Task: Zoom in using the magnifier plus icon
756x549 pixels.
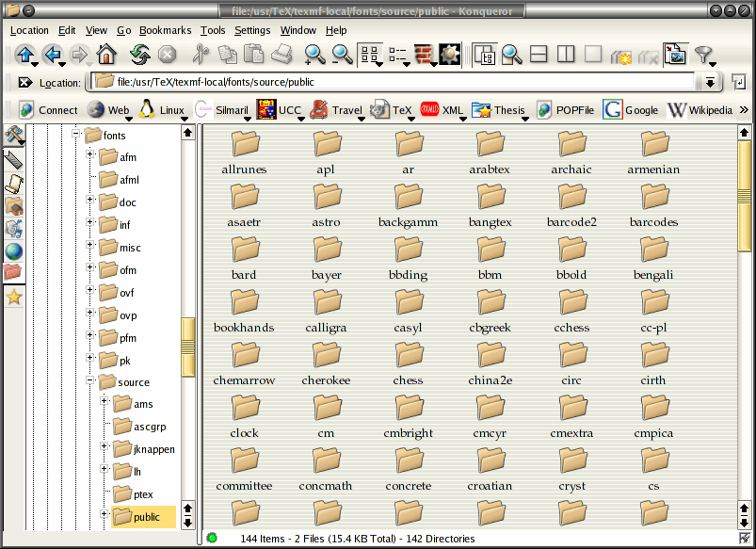Action: coord(314,54)
